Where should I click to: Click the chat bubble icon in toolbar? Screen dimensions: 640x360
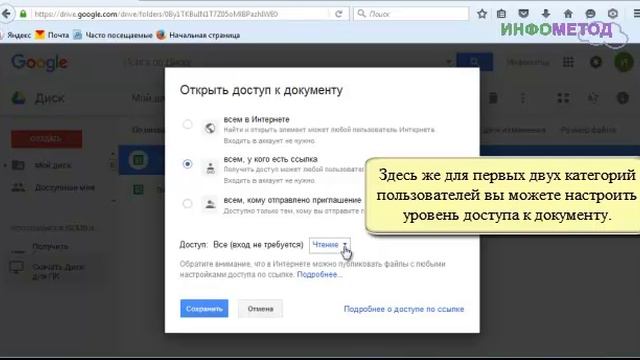coord(590,14)
